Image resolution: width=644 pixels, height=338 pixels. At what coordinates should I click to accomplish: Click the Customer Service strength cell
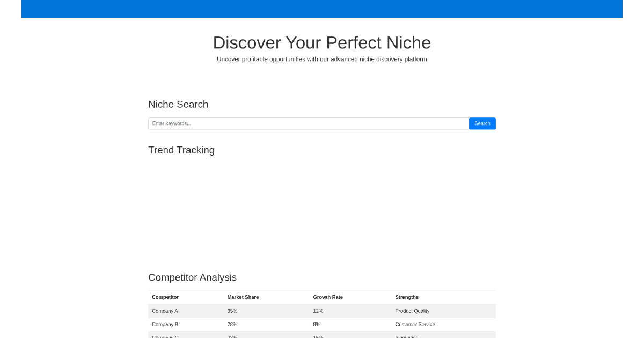415,324
